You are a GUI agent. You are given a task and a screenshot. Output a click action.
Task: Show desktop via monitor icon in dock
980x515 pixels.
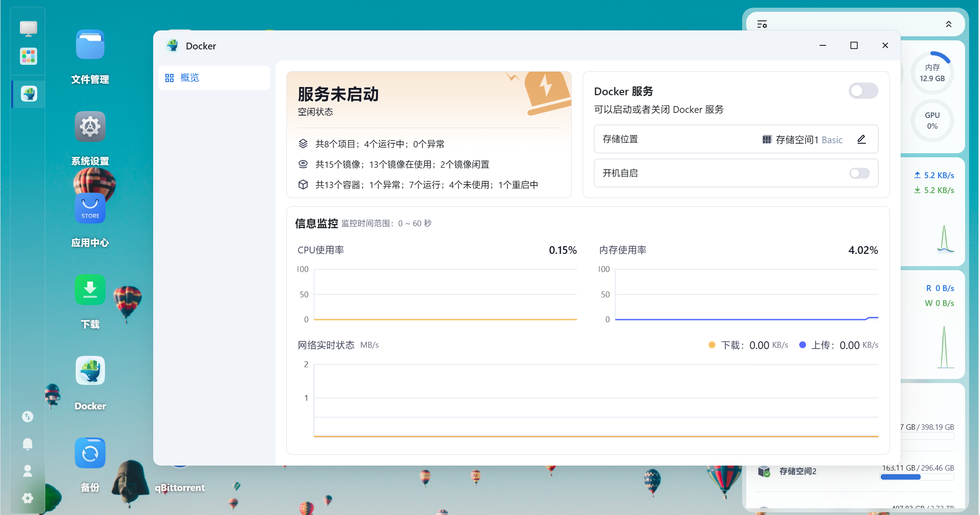[x=29, y=29]
